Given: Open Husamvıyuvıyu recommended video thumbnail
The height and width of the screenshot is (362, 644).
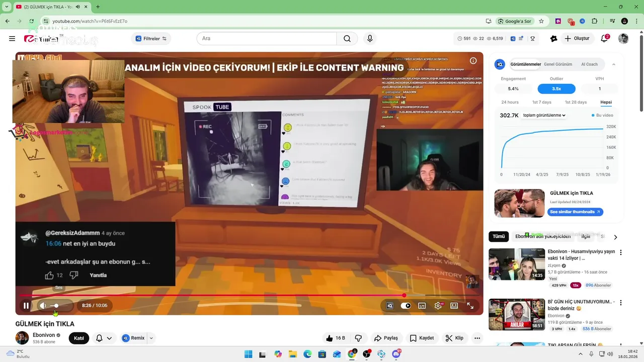Looking at the screenshot, I should pyautogui.click(x=517, y=264).
